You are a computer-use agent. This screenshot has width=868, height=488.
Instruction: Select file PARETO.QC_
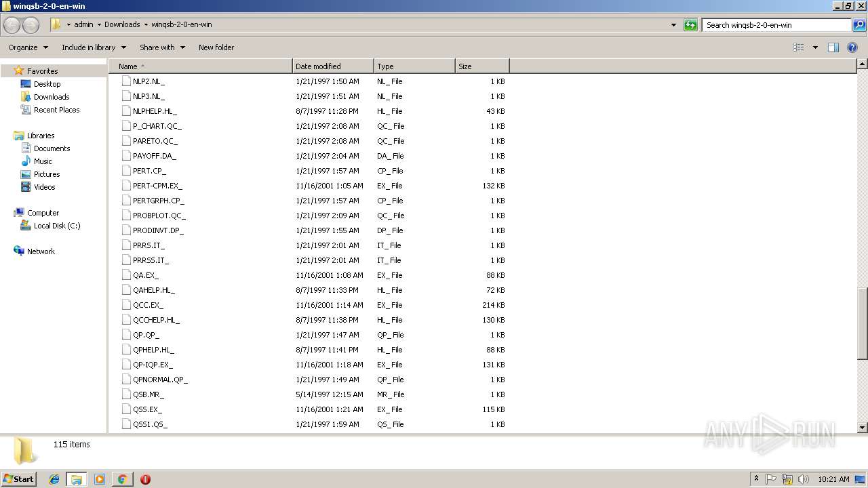pyautogui.click(x=155, y=141)
